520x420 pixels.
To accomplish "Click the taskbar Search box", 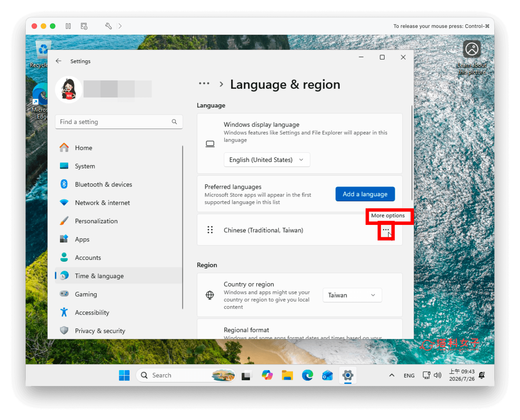I will 186,375.
